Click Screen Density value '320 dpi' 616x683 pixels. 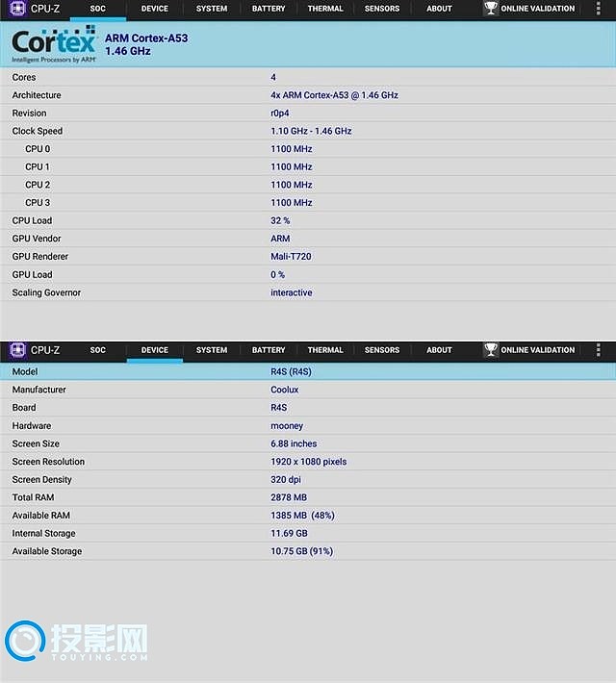click(286, 480)
